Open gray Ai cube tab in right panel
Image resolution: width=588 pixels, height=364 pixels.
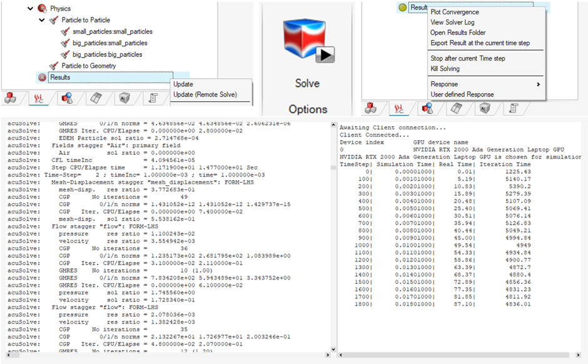[485, 108]
